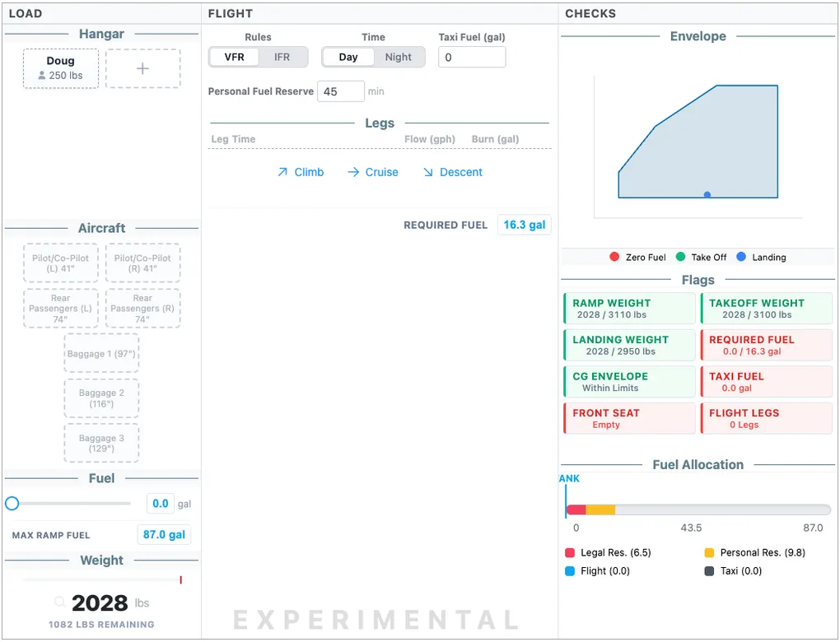Click the Baggage 1 station slot
Screen dimensions: 840x642
pos(102,354)
